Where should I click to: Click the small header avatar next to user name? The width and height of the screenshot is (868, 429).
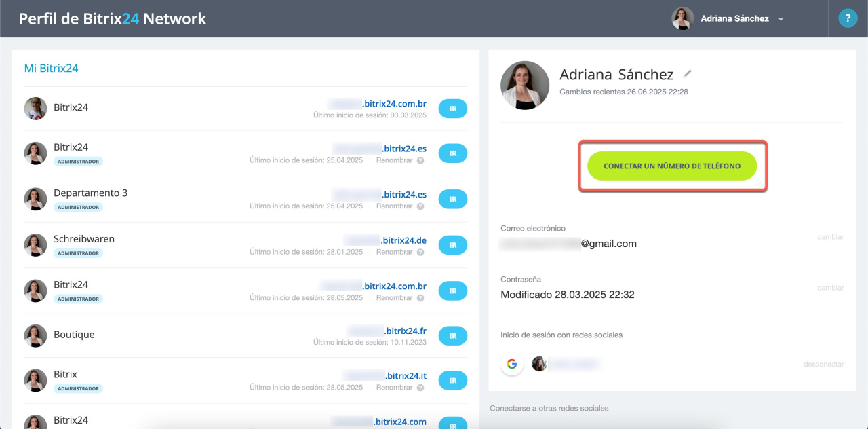pos(683,18)
